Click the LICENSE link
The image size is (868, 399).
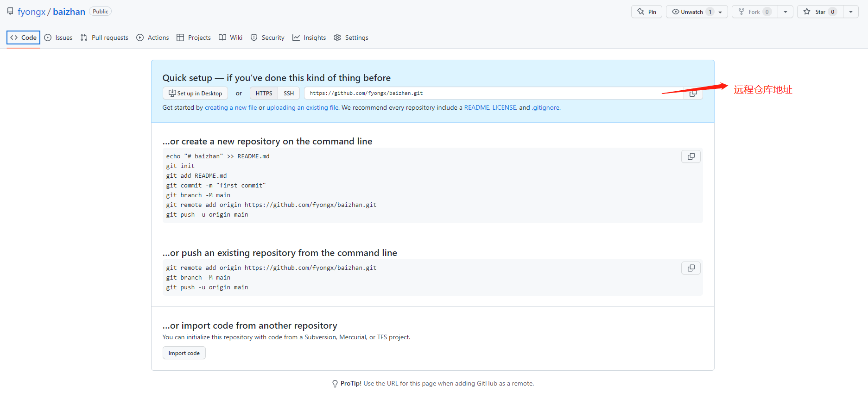504,107
